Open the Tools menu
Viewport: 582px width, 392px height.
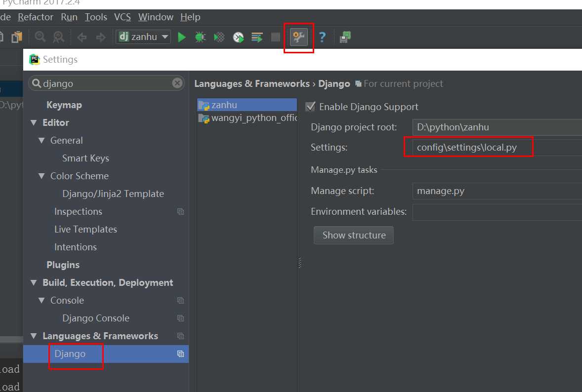96,17
